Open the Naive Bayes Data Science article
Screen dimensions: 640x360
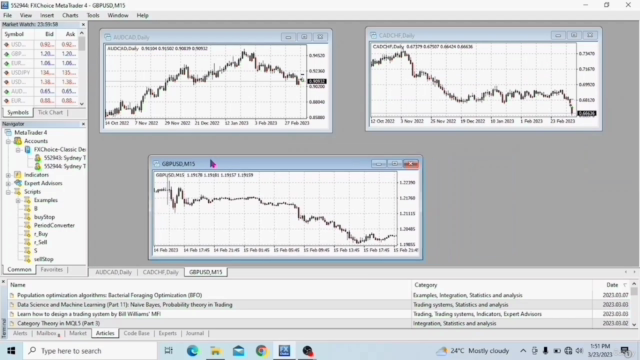(124, 305)
